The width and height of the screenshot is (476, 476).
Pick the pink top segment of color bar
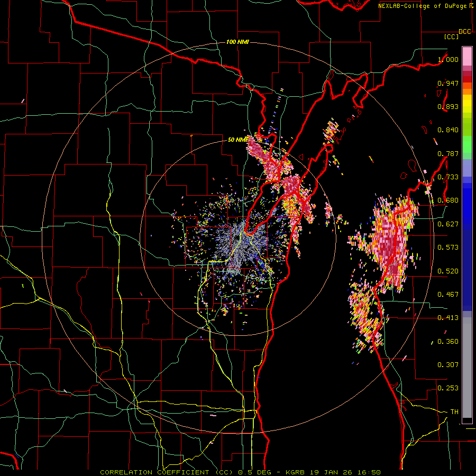point(467,56)
